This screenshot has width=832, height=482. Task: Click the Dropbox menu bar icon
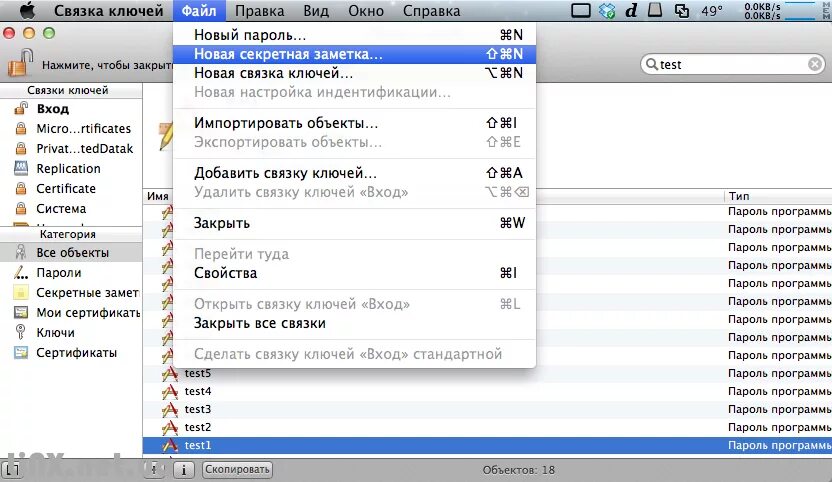pyautogui.click(x=606, y=11)
